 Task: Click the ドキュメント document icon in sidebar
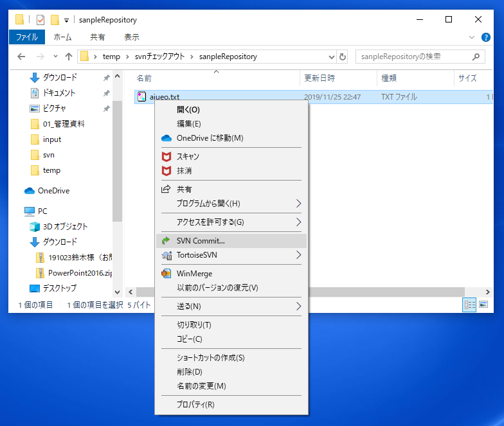(x=35, y=93)
